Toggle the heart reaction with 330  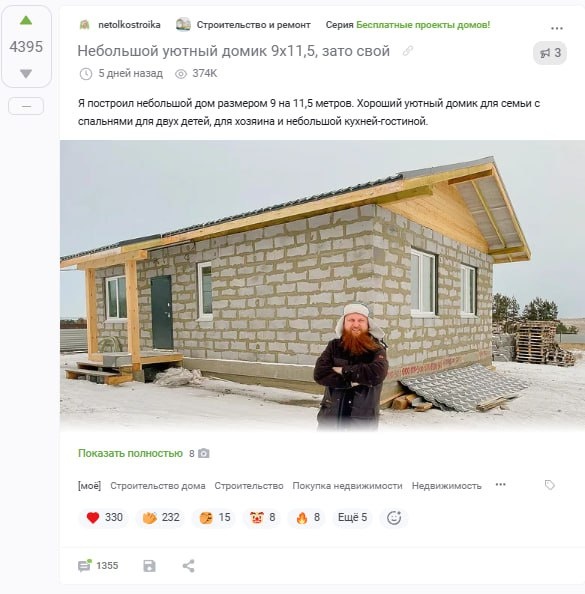coord(104,517)
